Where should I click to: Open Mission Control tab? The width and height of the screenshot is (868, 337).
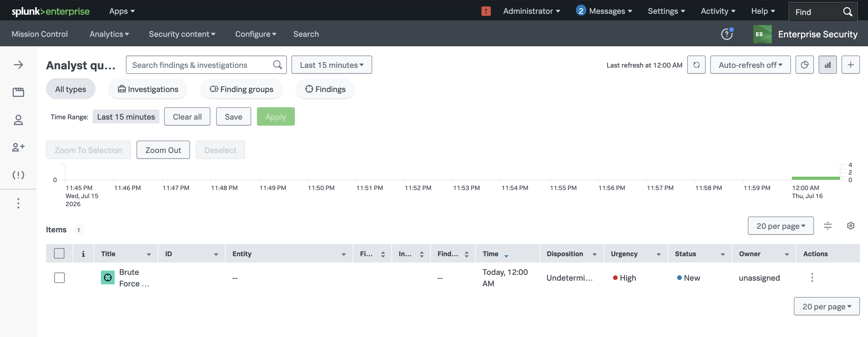coord(39,34)
